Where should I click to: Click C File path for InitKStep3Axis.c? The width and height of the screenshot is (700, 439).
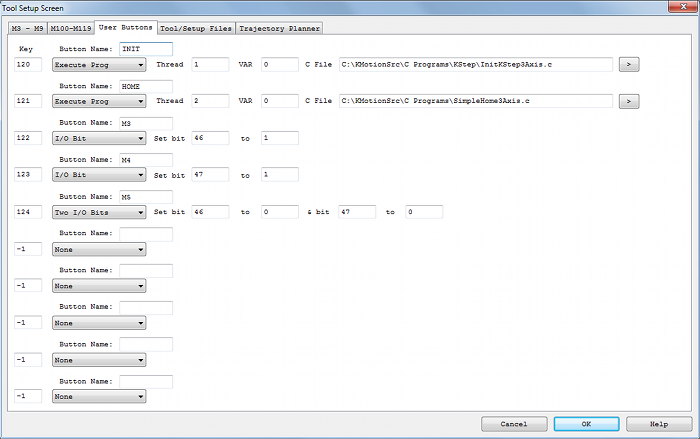tap(475, 65)
